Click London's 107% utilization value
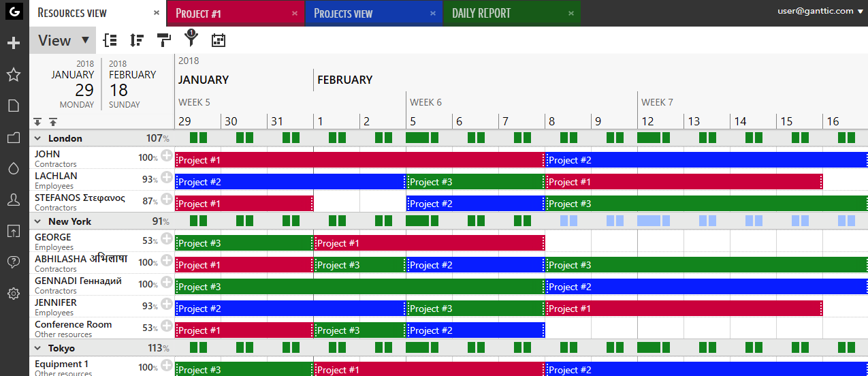 coord(157,138)
